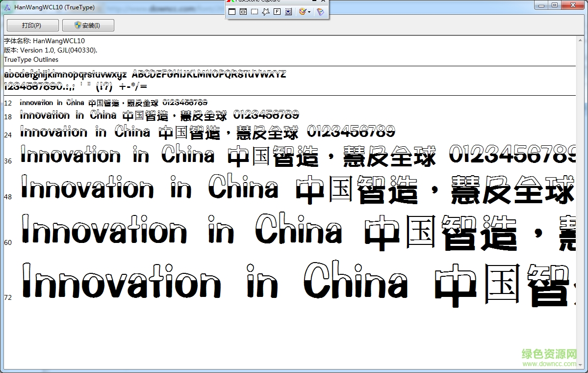
Task: Click the 24-point sample size label
Action: 8,135
